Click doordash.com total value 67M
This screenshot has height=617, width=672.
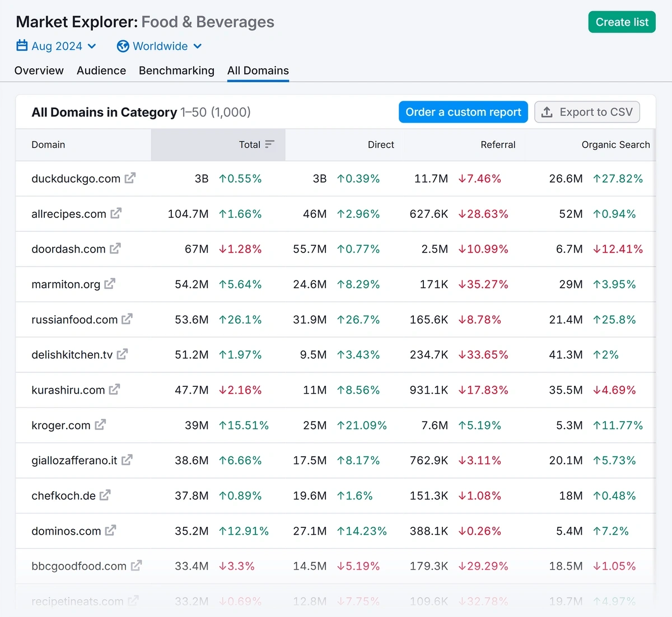pos(197,249)
